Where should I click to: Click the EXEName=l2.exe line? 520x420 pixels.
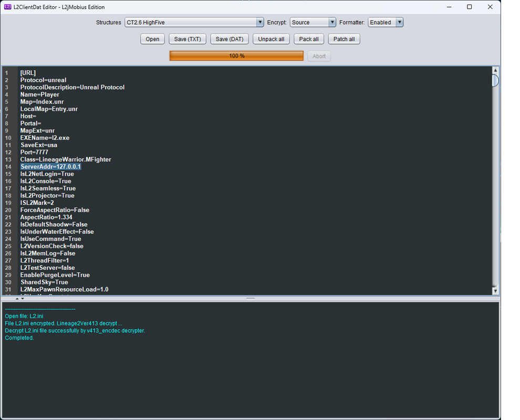point(45,138)
